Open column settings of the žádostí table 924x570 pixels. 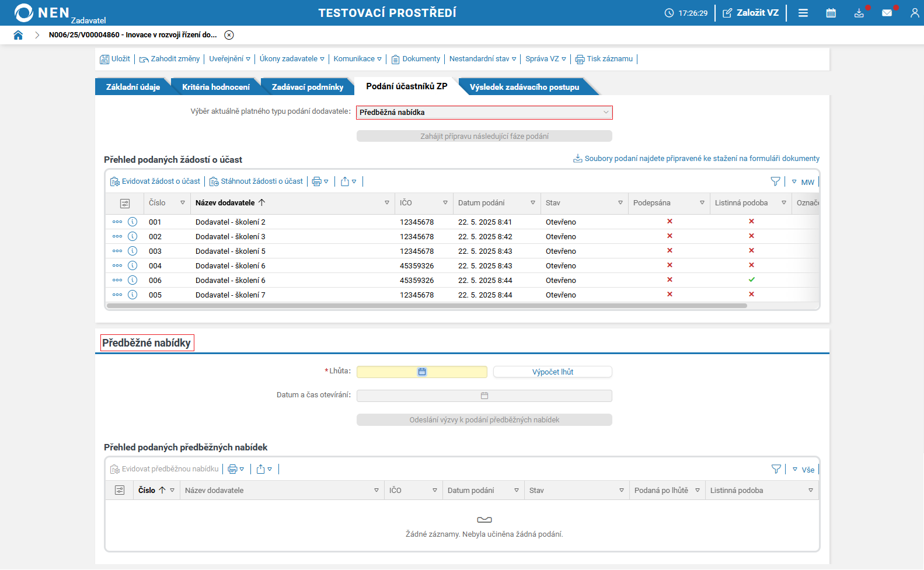[x=125, y=203]
